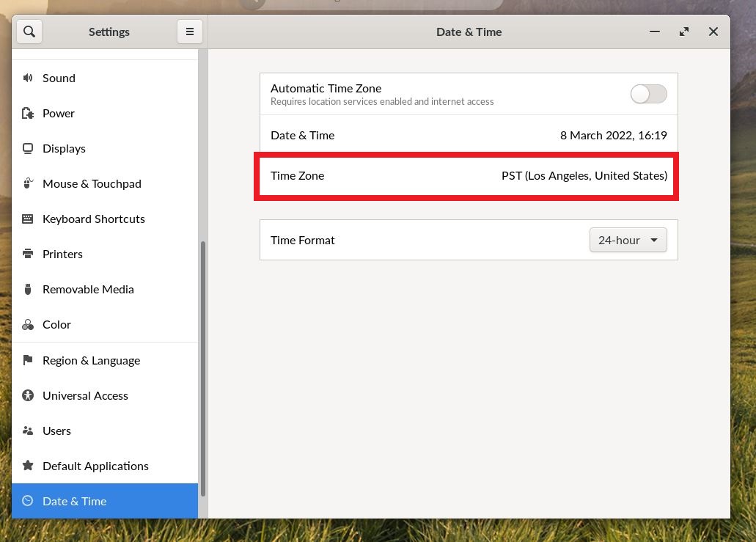Open the Settings hamburger menu
The image size is (756, 542).
click(x=189, y=32)
